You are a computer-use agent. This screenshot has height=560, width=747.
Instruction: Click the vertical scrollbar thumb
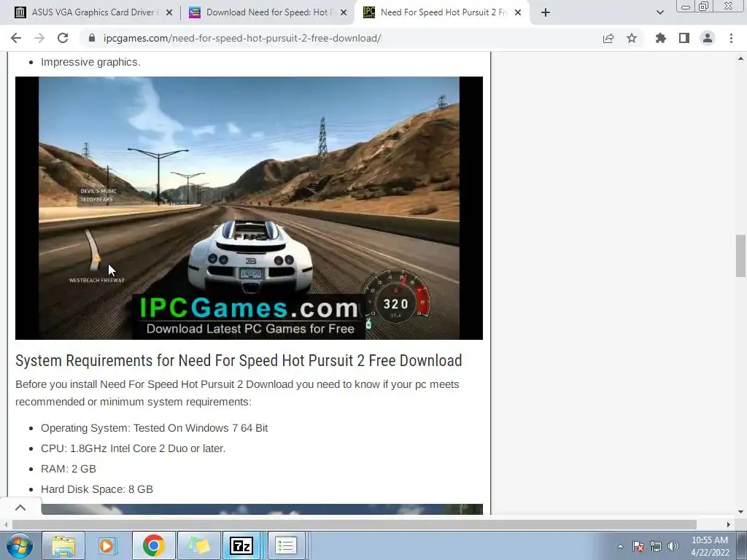[x=740, y=256]
